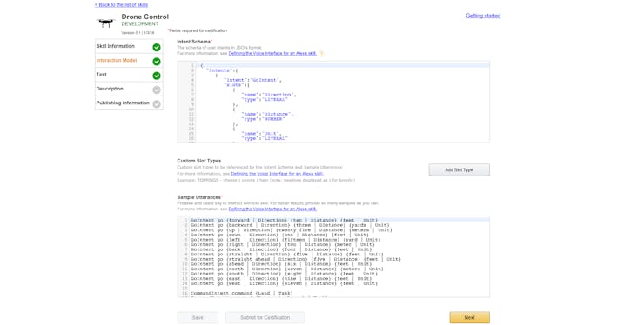The image size is (644, 325).
Task: Click the utterance line with {north | Direction}
Action: (x=286, y=269)
